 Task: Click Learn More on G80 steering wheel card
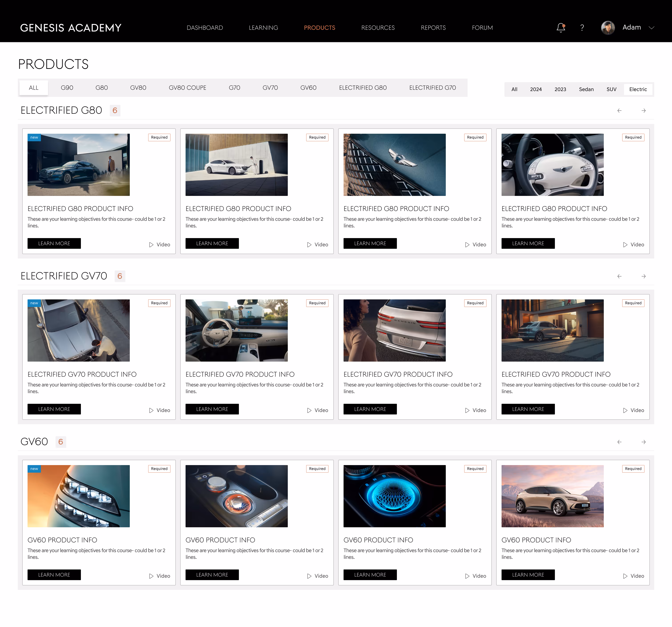click(528, 244)
